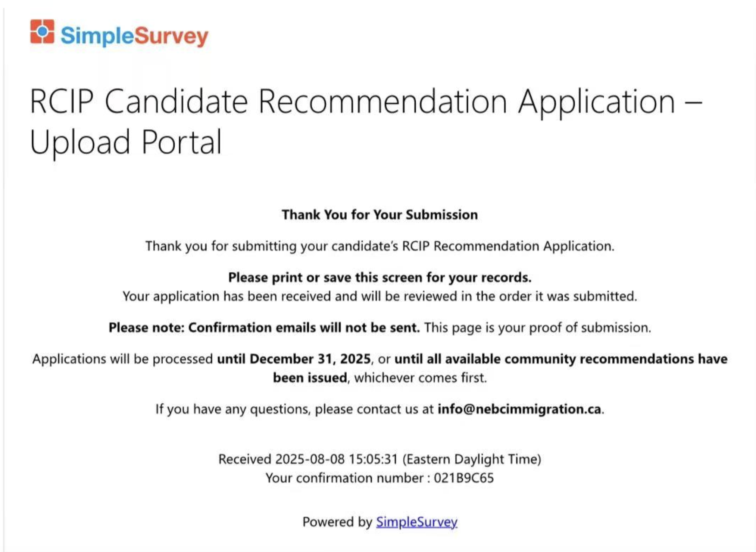This screenshot has height=552, width=756.
Task: Click 'been issued, whichever comes first' text
Action: (x=379, y=377)
